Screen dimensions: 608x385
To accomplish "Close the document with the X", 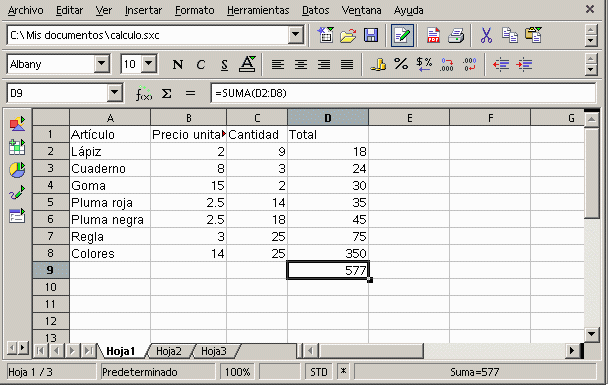I will point(590,9).
